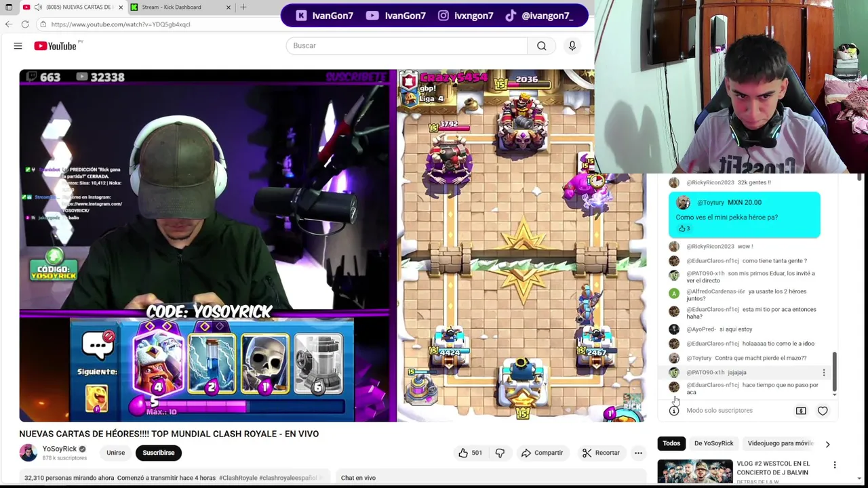Share the video via Compartir

pyautogui.click(x=541, y=453)
